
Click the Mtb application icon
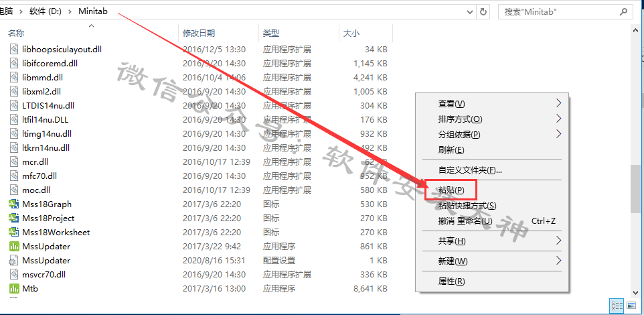14,288
